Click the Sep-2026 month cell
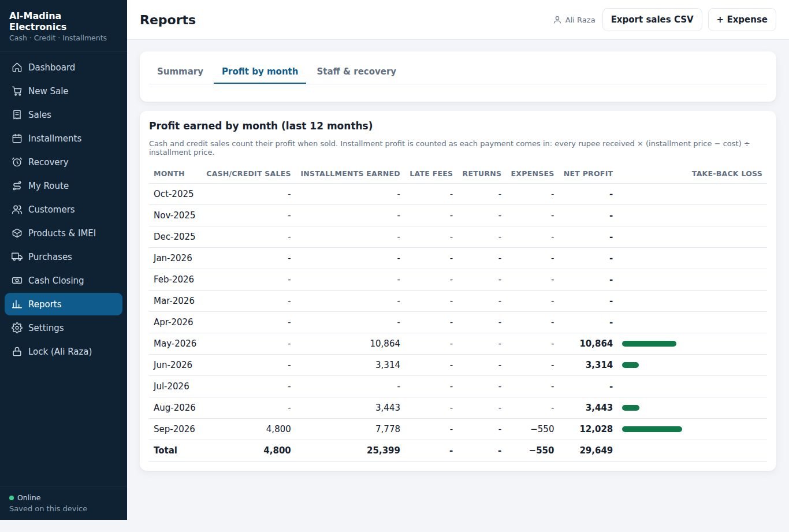Screen dimensions: 789x532 [174, 429]
